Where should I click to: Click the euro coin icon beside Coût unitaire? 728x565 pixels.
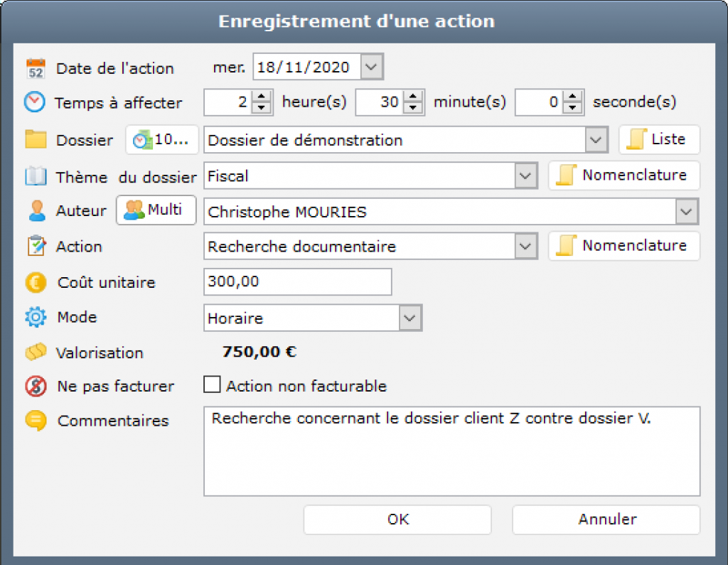[x=35, y=282]
